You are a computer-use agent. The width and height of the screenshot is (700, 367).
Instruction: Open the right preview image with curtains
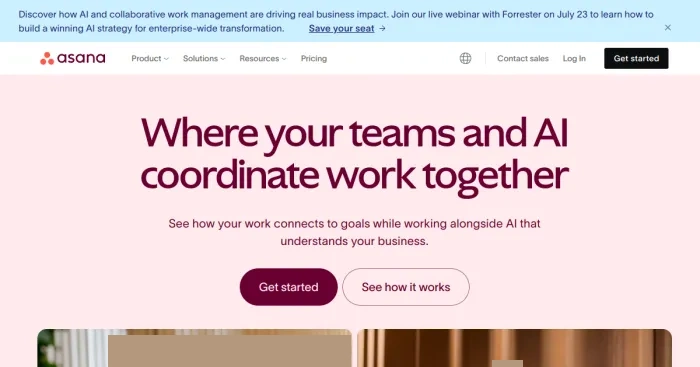[x=515, y=348]
